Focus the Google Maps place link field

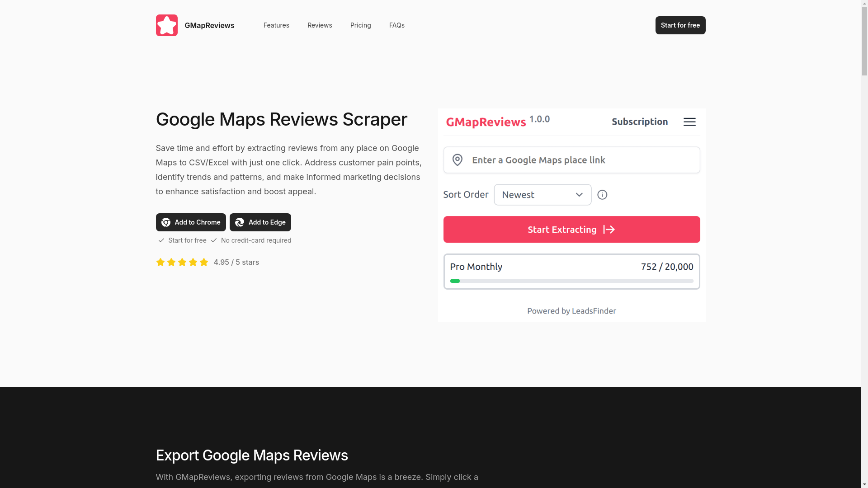tap(571, 160)
